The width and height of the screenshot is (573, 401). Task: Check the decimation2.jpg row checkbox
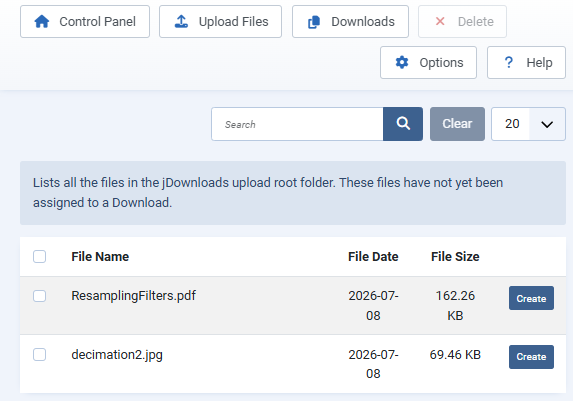[x=39, y=354]
